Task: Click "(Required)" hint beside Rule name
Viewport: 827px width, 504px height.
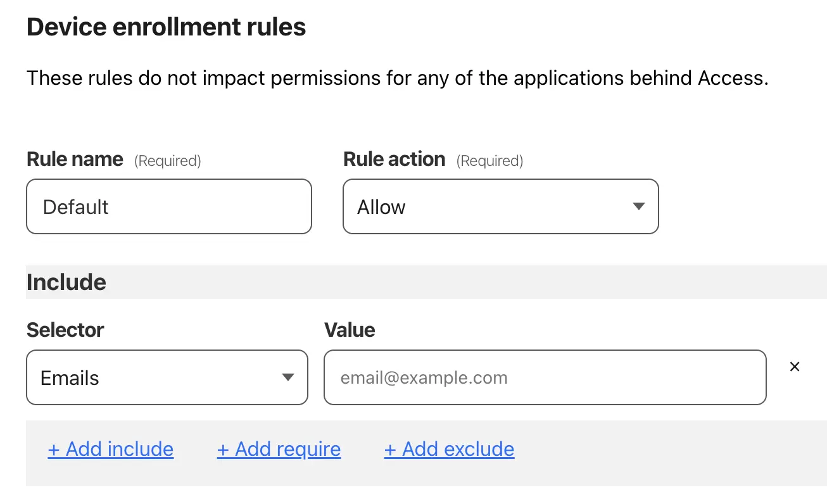Action: click(x=167, y=161)
